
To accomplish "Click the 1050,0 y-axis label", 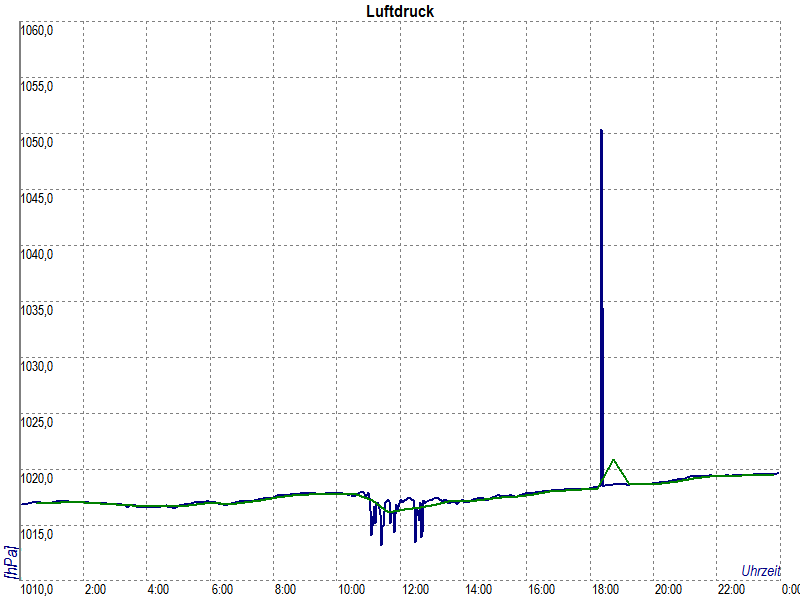I will [36, 142].
